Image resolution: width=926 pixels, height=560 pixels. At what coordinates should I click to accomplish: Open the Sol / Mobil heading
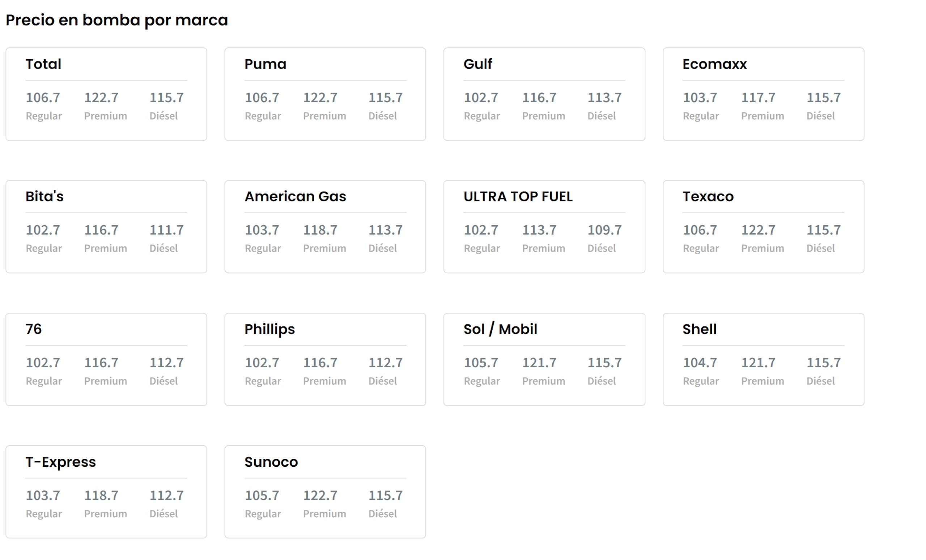[500, 329]
